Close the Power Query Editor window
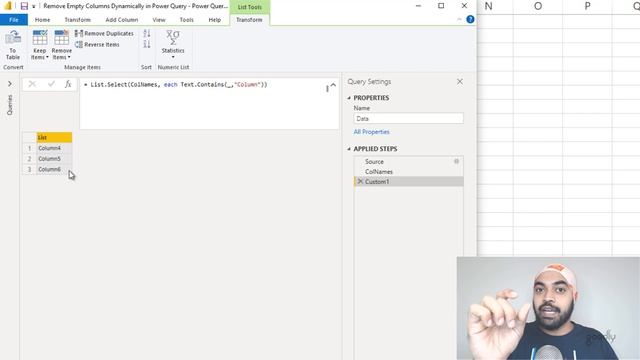Screen dimensions: 640x360 tap(464, 6)
